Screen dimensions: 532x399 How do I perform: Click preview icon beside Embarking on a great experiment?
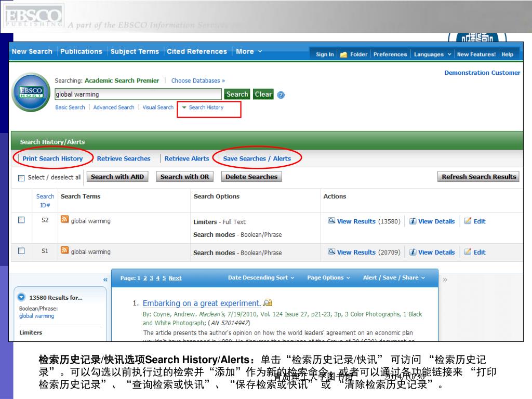pos(268,302)
